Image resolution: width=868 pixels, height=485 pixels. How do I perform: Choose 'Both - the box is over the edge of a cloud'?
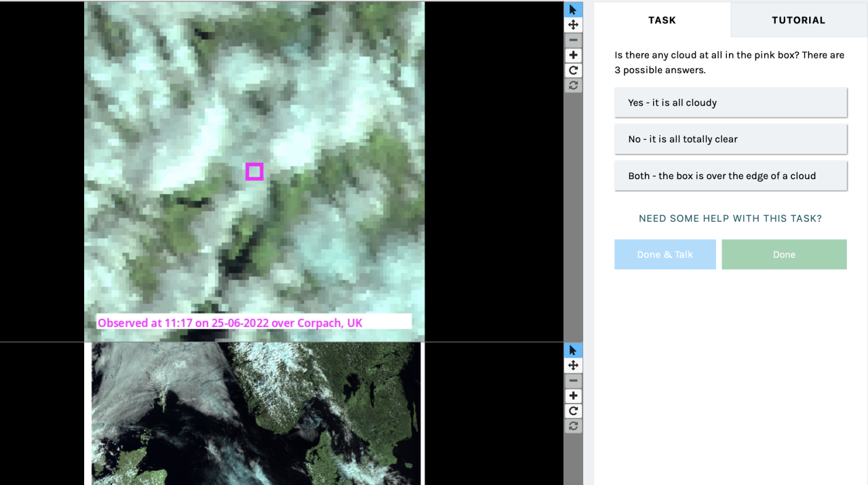[x=730, y=176]
